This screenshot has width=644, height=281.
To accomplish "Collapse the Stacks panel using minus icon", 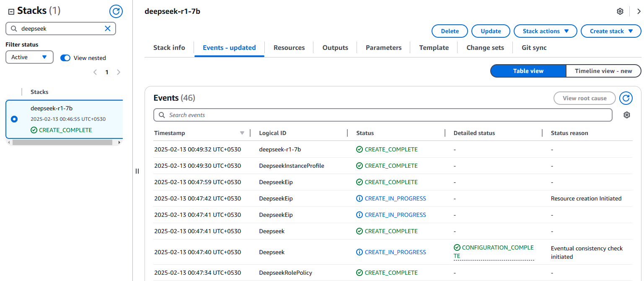I will point(11,12).
